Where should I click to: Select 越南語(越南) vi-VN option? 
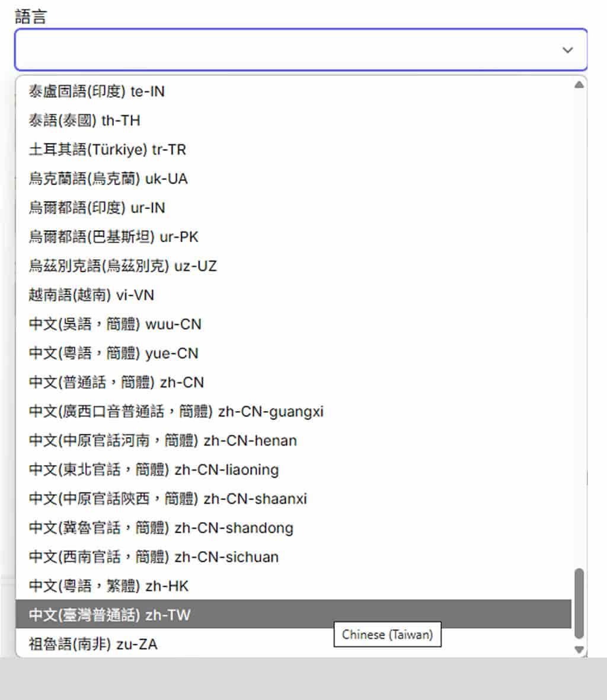(293, 295)
